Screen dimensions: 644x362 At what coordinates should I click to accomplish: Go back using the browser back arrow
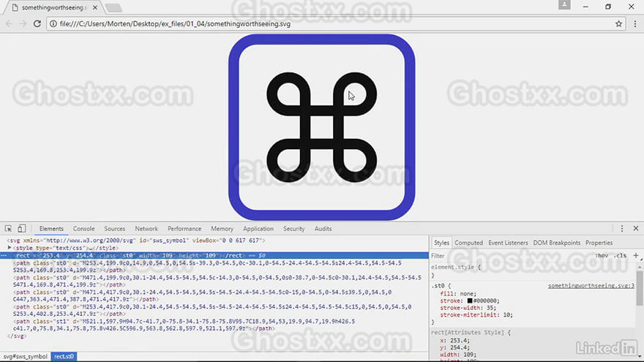coord(9,24)
